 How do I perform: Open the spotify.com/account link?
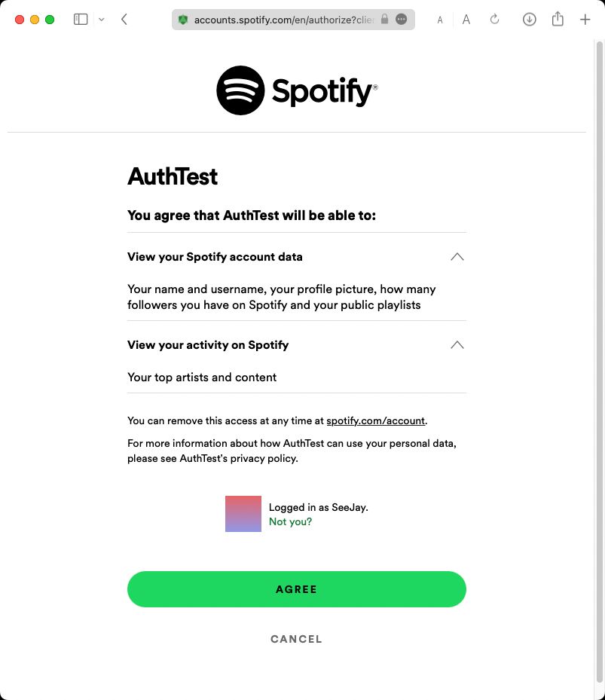pos(375,420)
